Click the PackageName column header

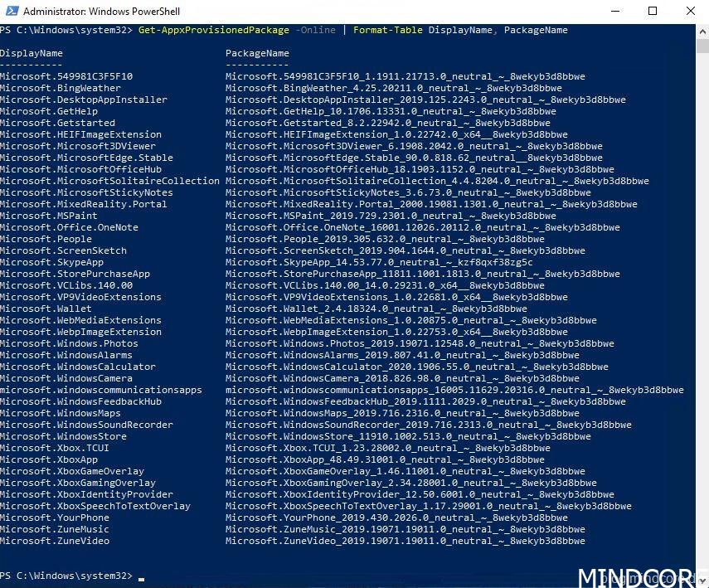257,53
